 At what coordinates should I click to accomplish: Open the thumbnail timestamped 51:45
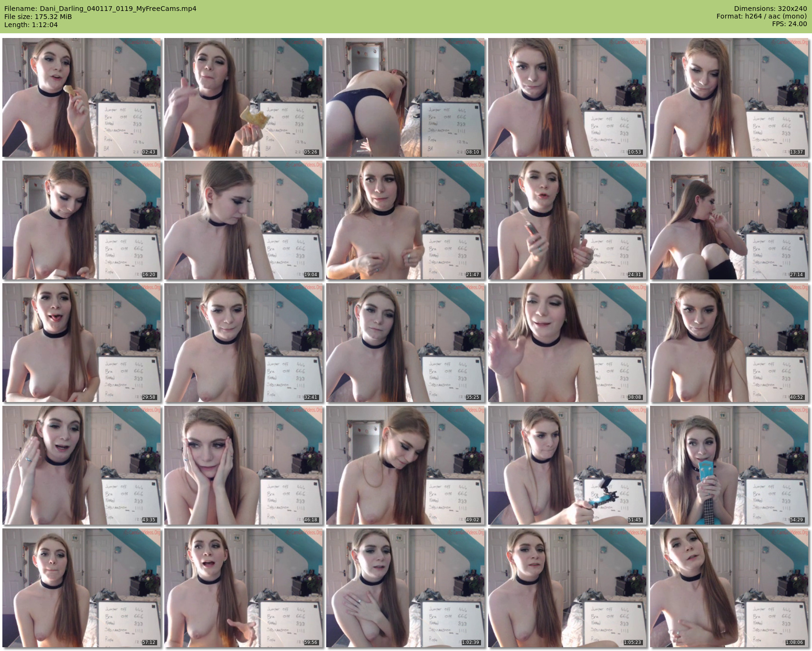point(567,465)
